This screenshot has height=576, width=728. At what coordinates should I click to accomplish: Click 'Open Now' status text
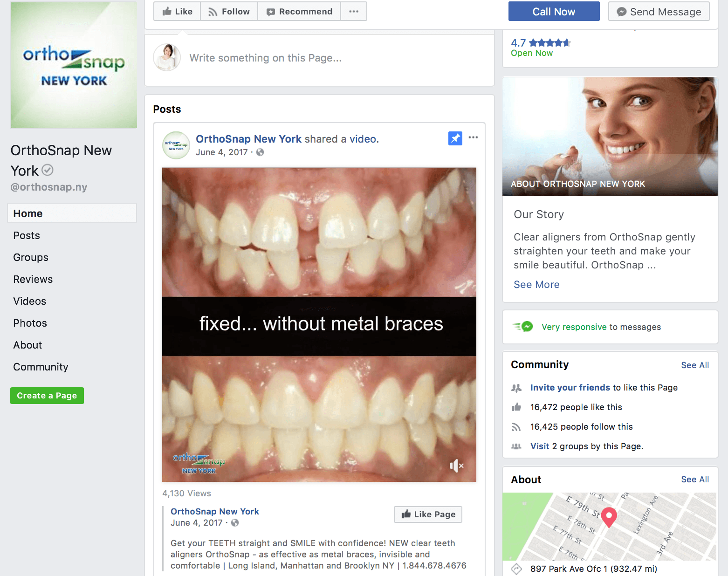(x=532, y=53)
